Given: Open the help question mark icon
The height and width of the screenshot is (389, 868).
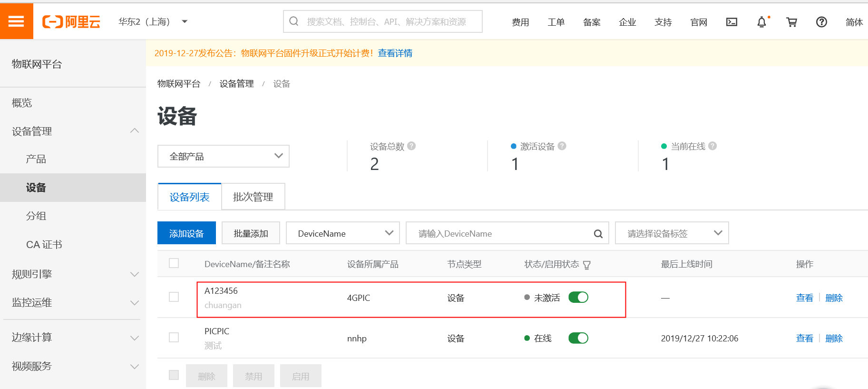Looking at the screenshot, I should click(x=821, y=22).
